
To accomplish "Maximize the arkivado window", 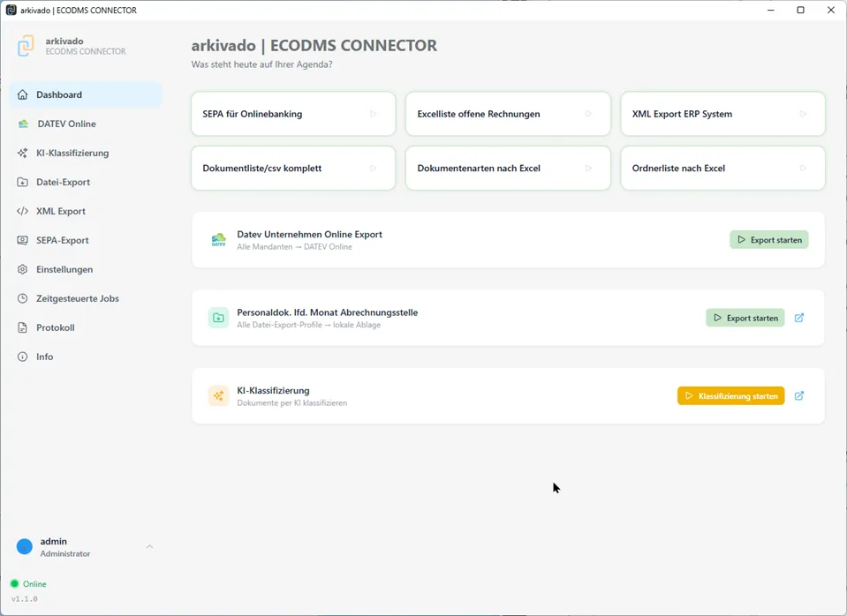I will pyautogui.click(x=800, y=11).
